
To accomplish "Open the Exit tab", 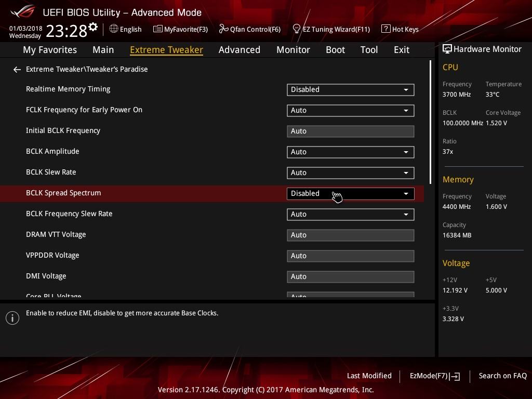I will coord(402,50).
